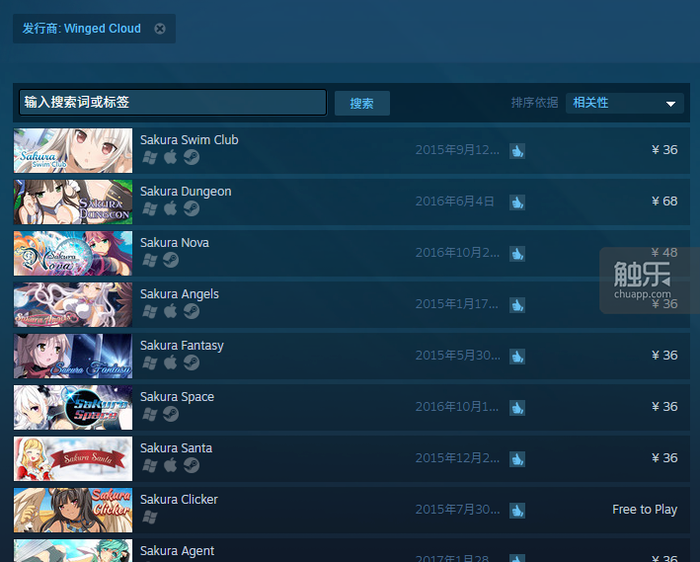Image resolution: width=700 pixels, height=562 pixels.
Task: Click ¥ 36 price of Sakura Santa
Action: tap(664, 458)
